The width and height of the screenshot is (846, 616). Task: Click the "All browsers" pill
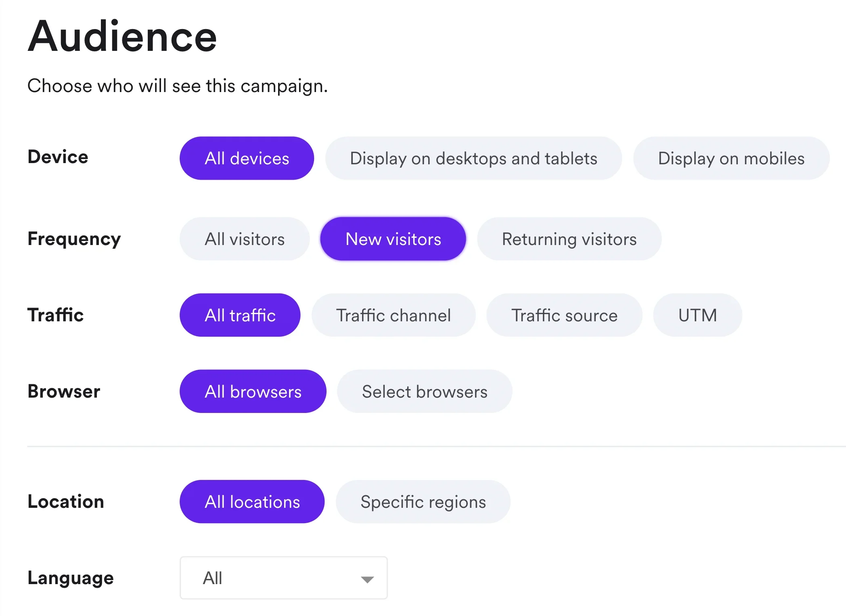pyautogui.click(x=253, y=391)
